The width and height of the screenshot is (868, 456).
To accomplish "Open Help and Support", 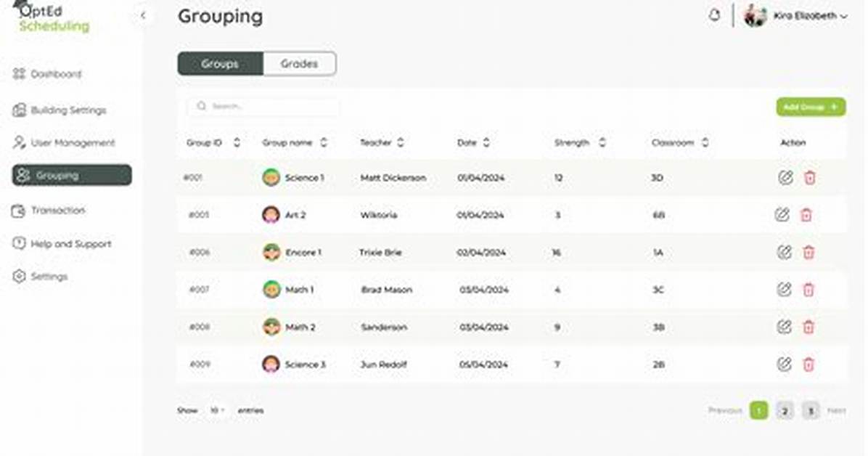I will point(62,244).
